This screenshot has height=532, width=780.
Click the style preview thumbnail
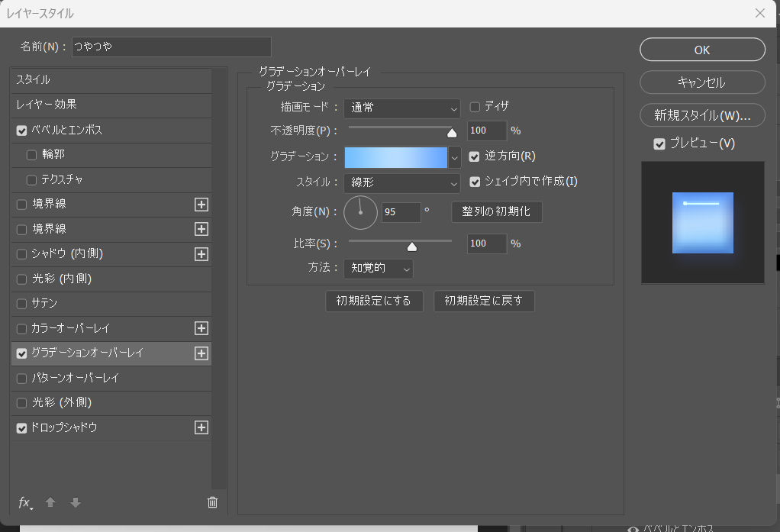[702, 222]
